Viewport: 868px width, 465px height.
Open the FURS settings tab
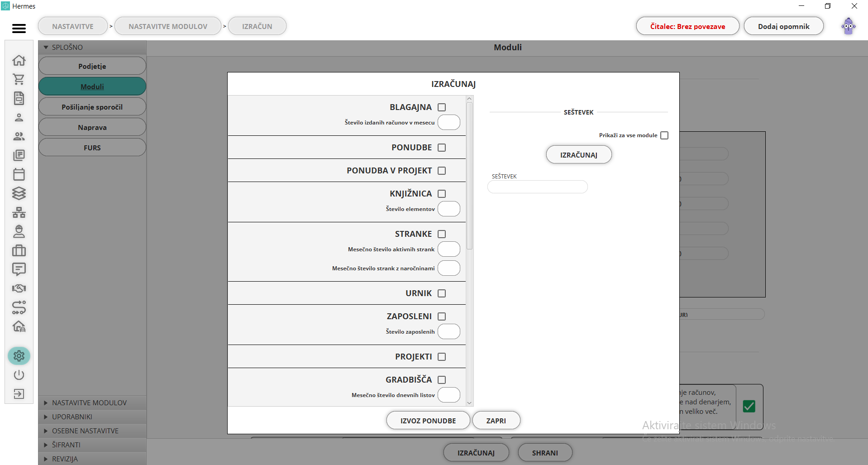(92, 148)
